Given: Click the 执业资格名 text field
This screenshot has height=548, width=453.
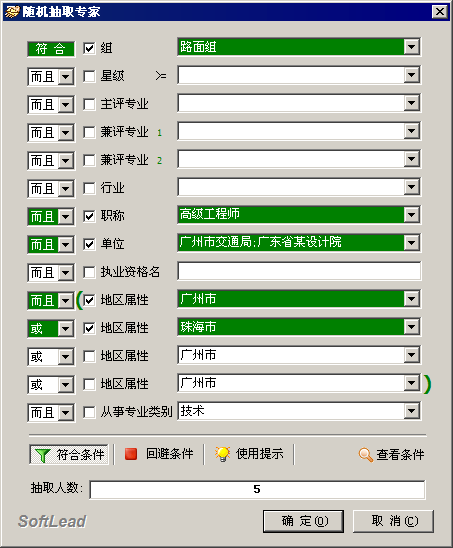Looking at the screenshot, I should pyautogui.click(x=299, y=271).
